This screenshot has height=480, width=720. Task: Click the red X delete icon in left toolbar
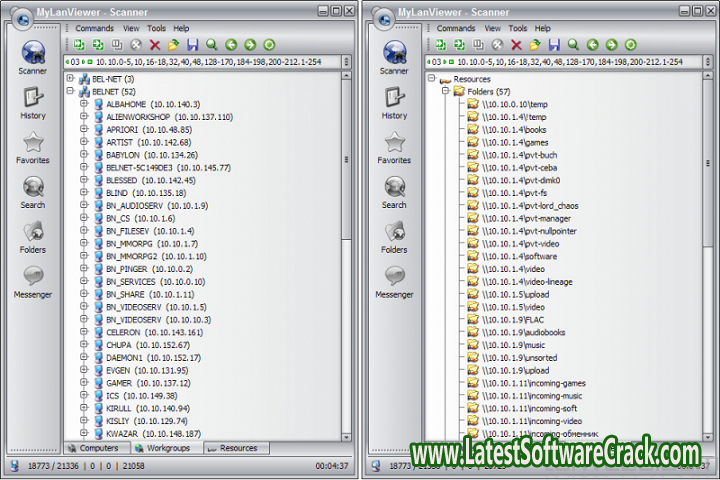(x=155, y=45)
